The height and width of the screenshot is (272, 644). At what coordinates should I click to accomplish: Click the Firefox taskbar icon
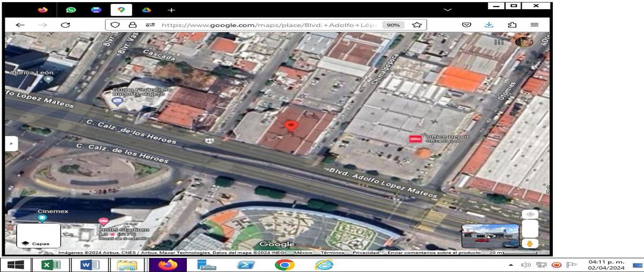[167, 264]
